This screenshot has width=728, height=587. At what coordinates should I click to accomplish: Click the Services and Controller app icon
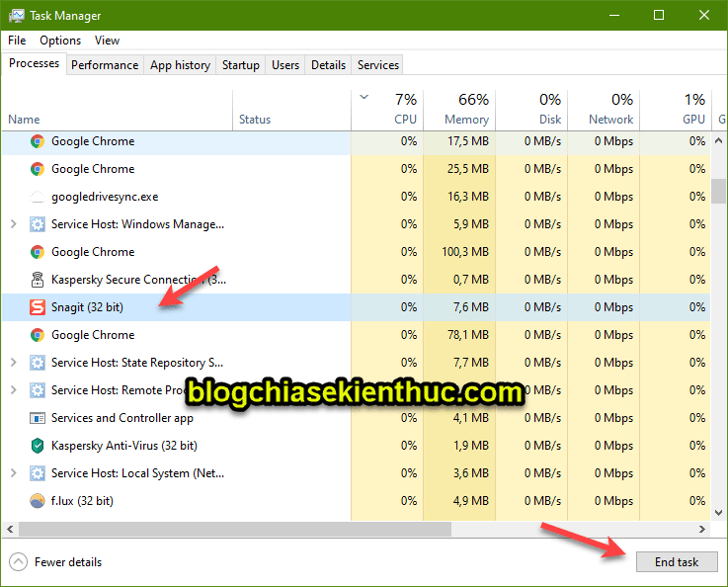[38, 418]
